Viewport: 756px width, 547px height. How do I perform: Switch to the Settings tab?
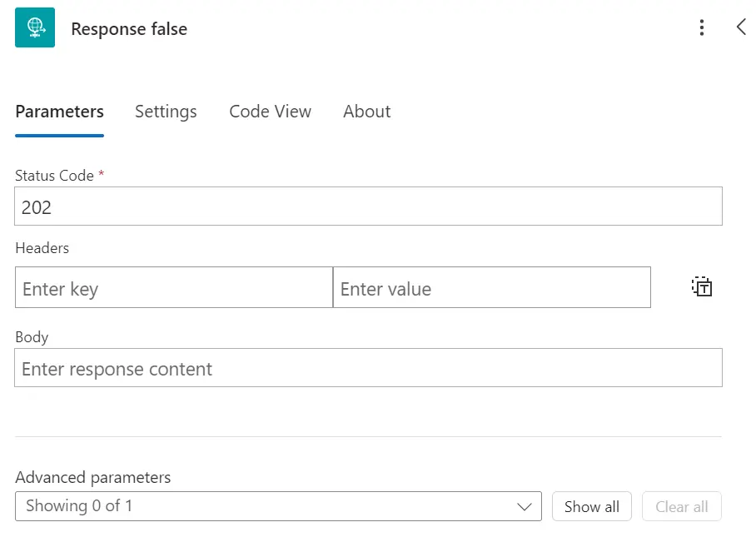(x=166, y=112)
